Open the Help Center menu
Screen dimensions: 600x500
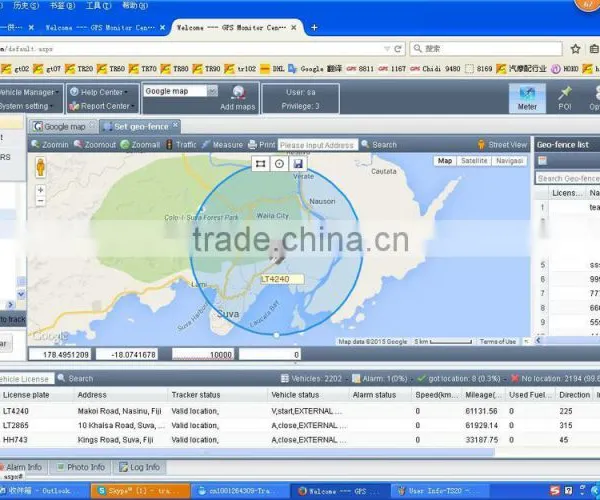click(99, 92)
